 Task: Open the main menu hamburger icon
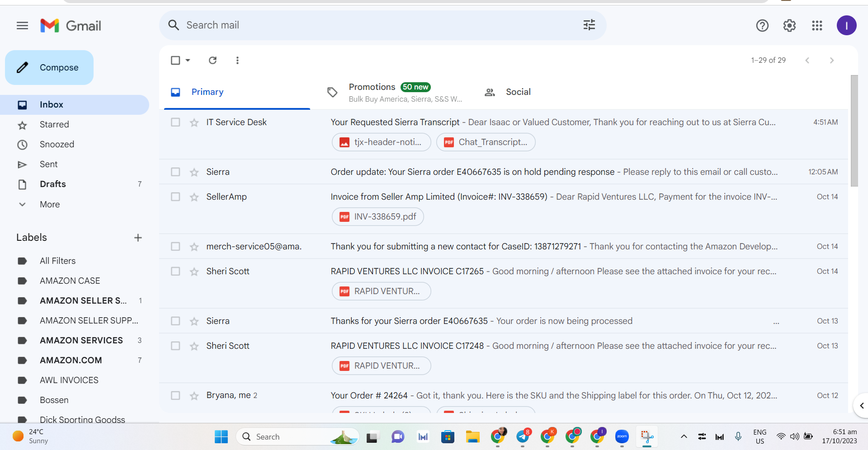pyautogui.click(x=22, y=26)
